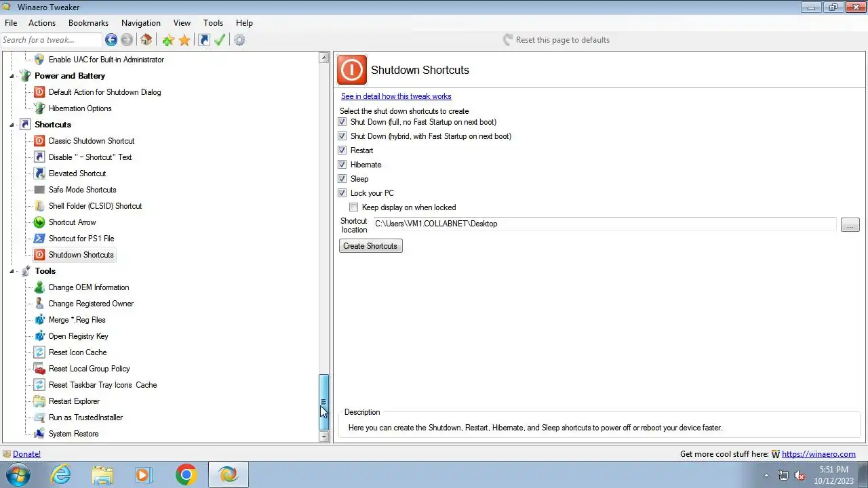Click Classic Shutdown Shortcut icon
Viewport: 868px width, 488px height.
[39, 141]
